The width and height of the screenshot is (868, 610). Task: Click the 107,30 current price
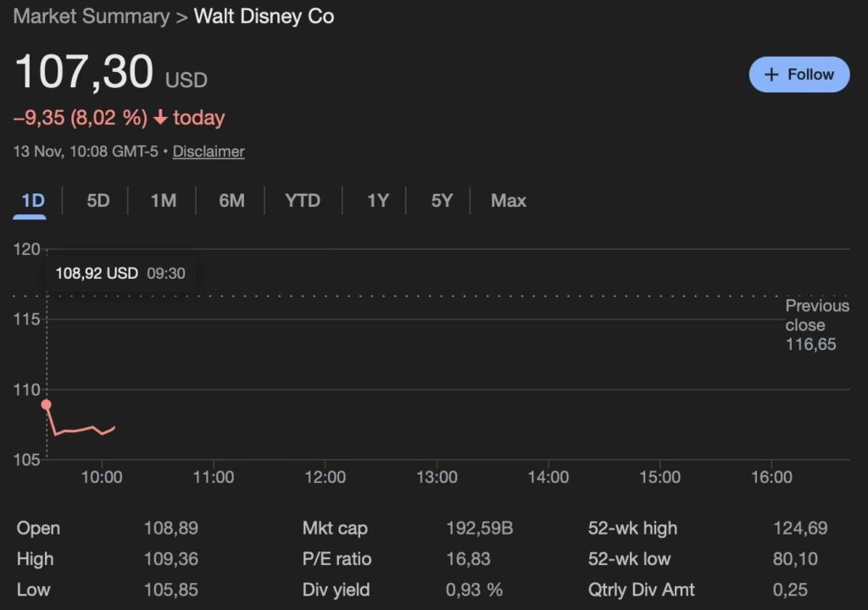click(84, 72)
